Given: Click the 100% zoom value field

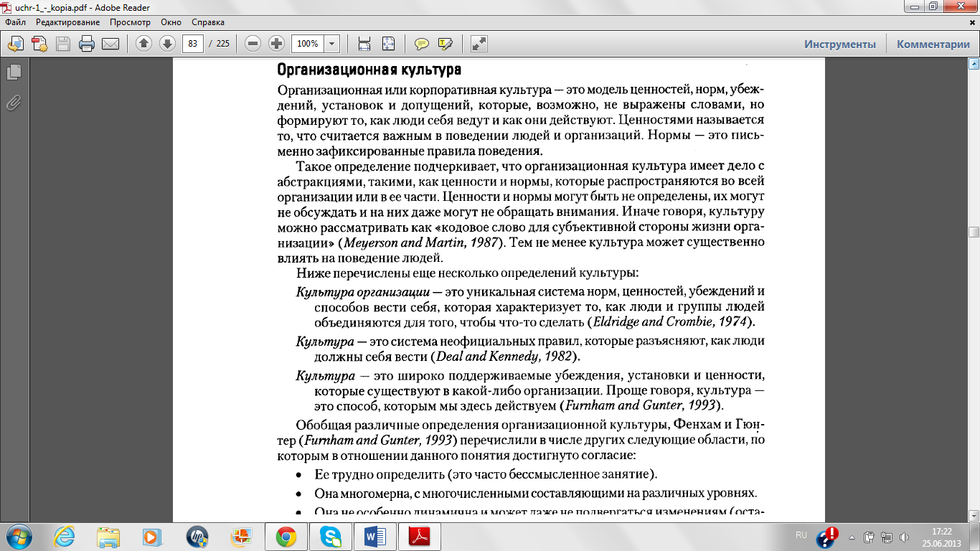Looking at the screenshot, I should (308, 44).
